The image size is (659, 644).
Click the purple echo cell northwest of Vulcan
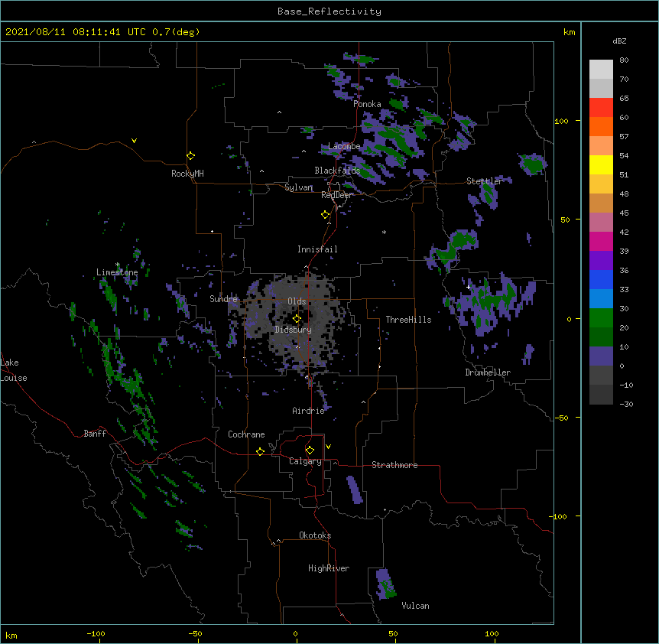tap(385, 584)
